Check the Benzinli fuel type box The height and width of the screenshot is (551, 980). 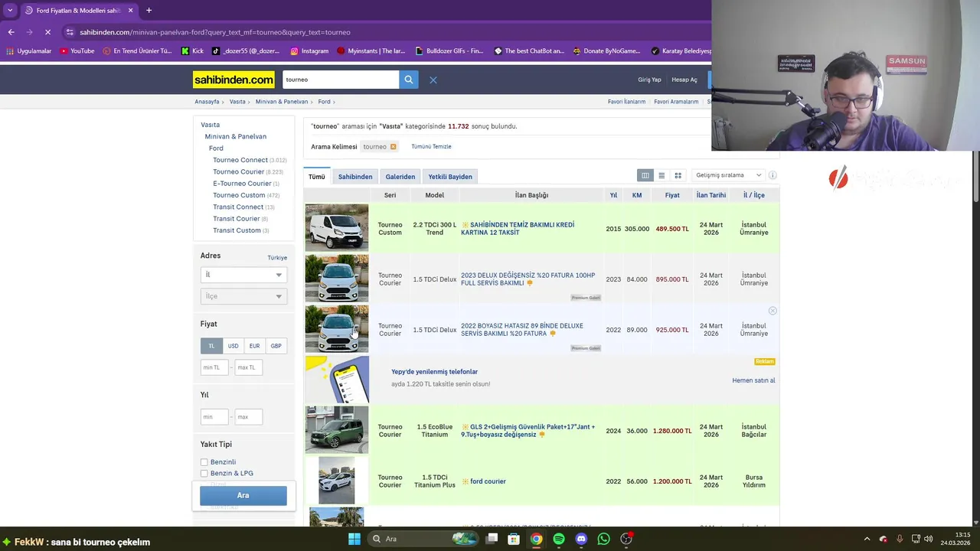point(204,462)
